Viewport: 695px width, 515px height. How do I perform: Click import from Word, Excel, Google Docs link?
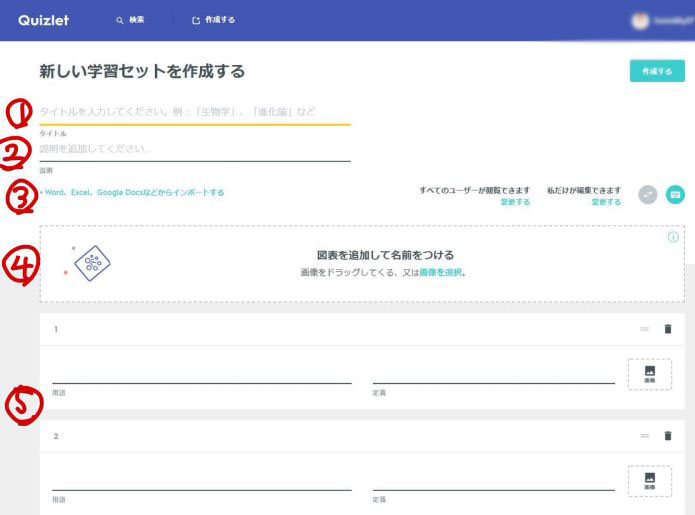tap(133, 192)
